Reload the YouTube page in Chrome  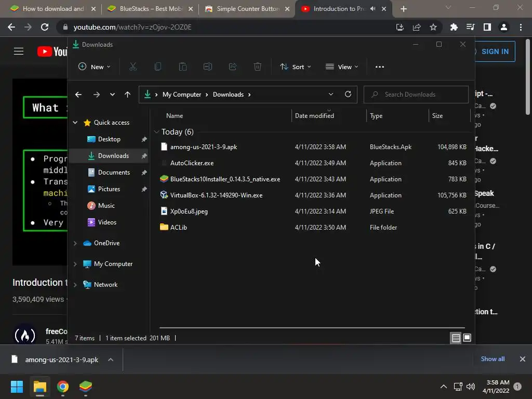point(45,27)
